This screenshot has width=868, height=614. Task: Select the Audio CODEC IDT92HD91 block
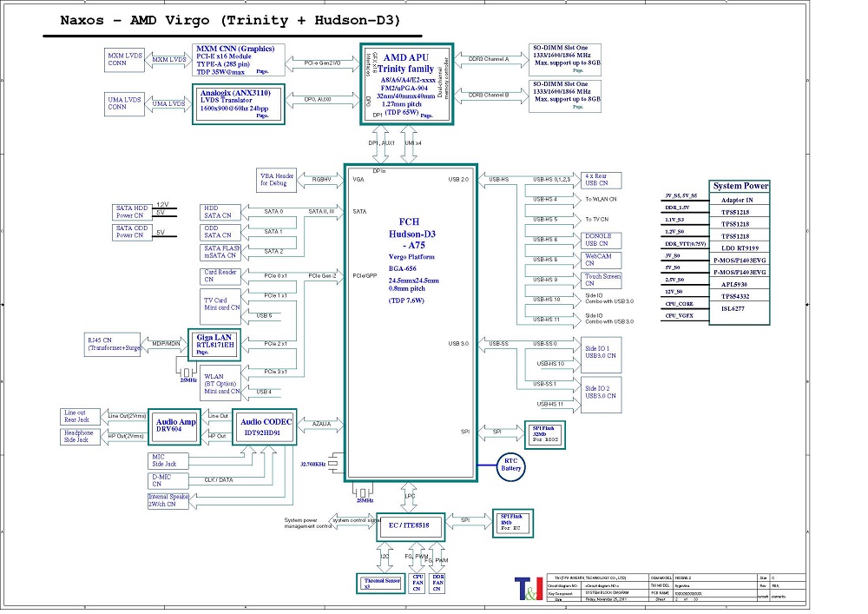(264, 426)
